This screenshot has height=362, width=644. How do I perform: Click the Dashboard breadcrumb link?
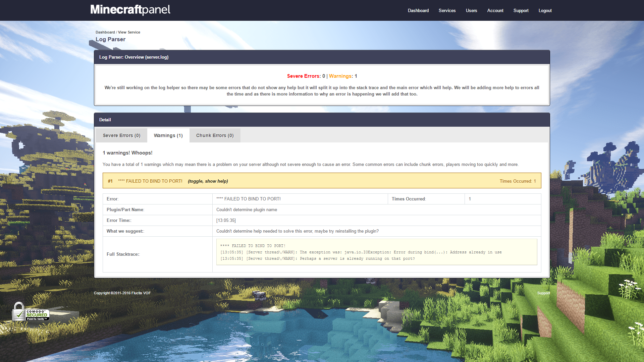coord(105,32)
